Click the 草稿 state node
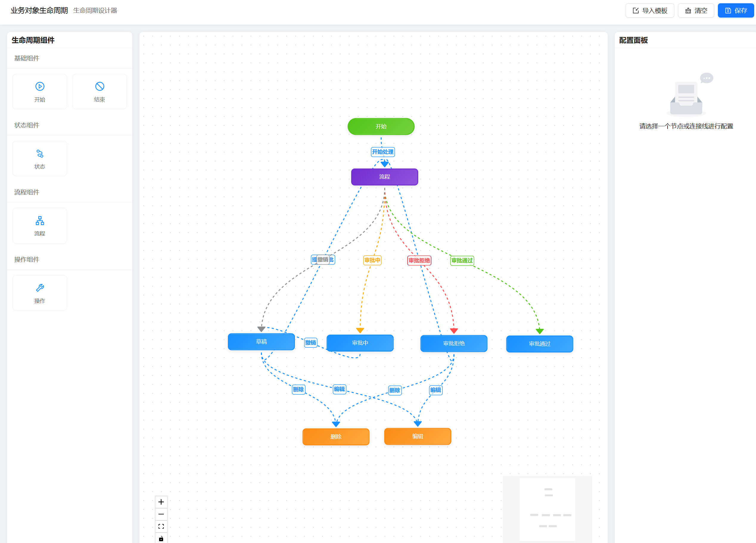The image size is (756, 543). pos(261,342)
